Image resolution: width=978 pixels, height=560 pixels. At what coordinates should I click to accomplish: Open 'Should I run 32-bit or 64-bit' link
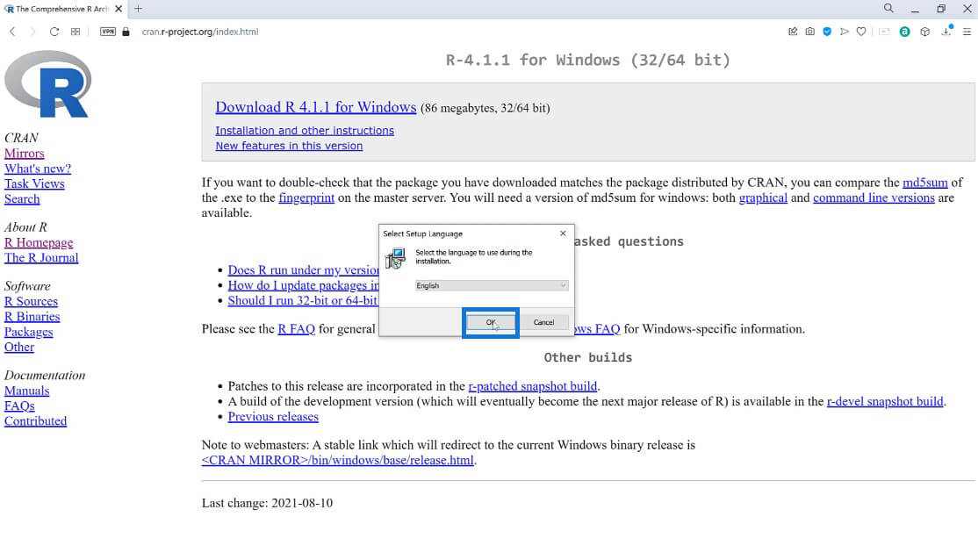click(303, 300)
